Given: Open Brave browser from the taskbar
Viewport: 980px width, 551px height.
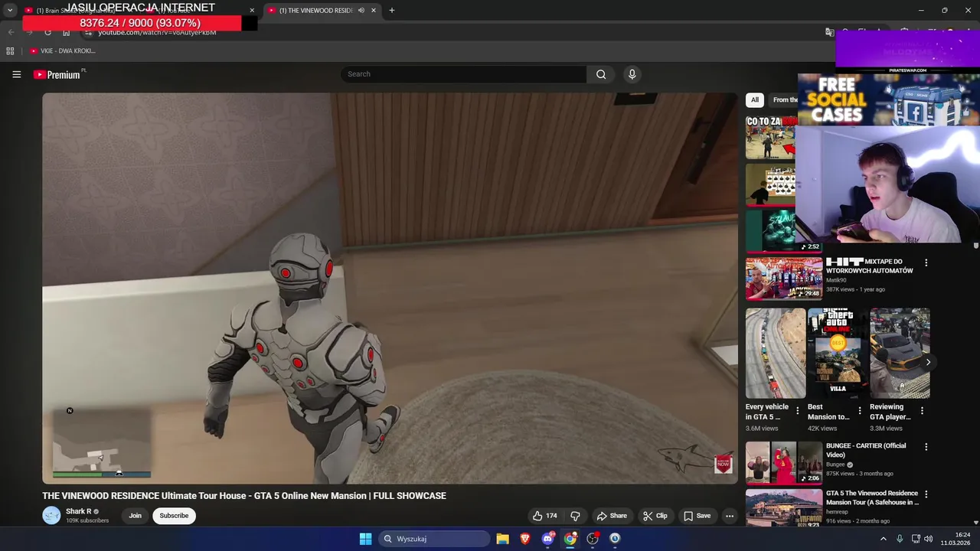Looking at the screenshot, I should [x=525, y=539].
